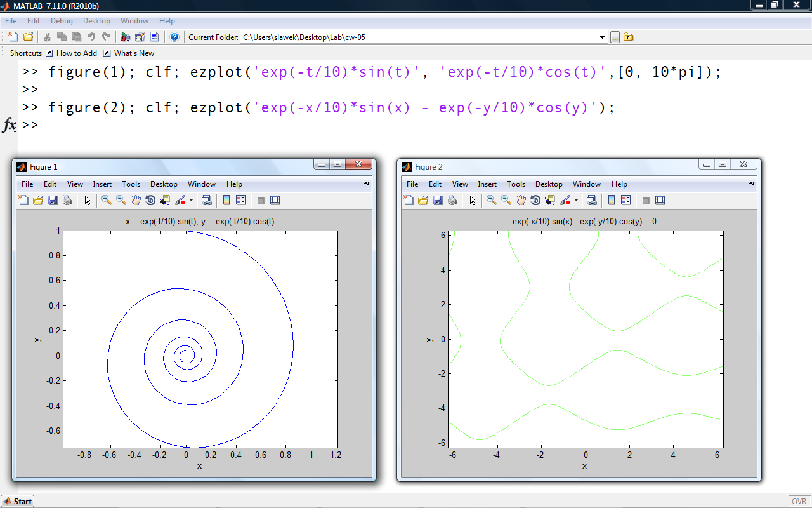Click the blue Help question-mark icon
This screenshot has height=508, width=812.
(174, 37)
